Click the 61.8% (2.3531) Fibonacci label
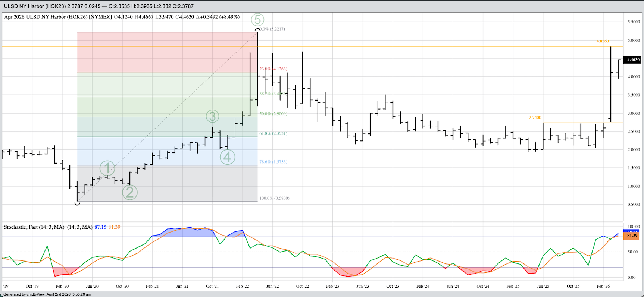This screenshot has width=644, height=297. [x=273, y=133]
